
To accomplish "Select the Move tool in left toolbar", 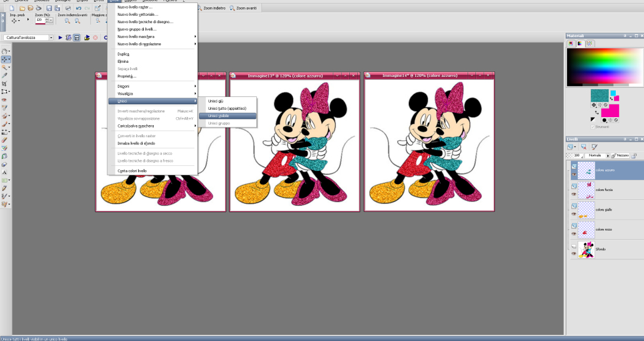I will pos(4,60).
